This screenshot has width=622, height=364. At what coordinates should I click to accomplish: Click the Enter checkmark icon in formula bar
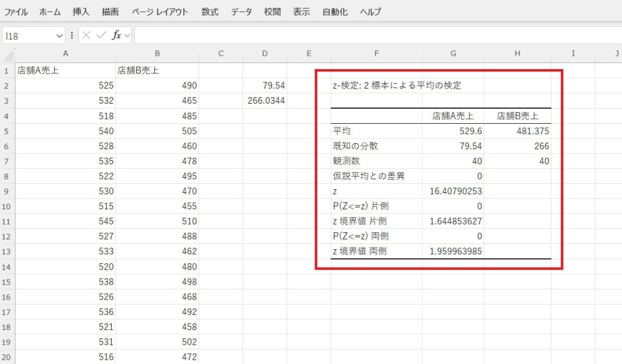[101, 36]
